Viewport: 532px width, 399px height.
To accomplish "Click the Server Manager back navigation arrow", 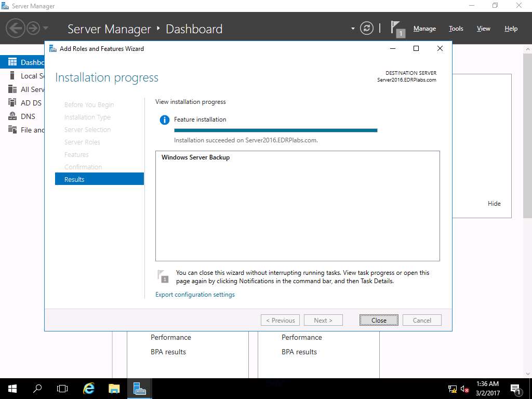I will click(x=16, y=28).
